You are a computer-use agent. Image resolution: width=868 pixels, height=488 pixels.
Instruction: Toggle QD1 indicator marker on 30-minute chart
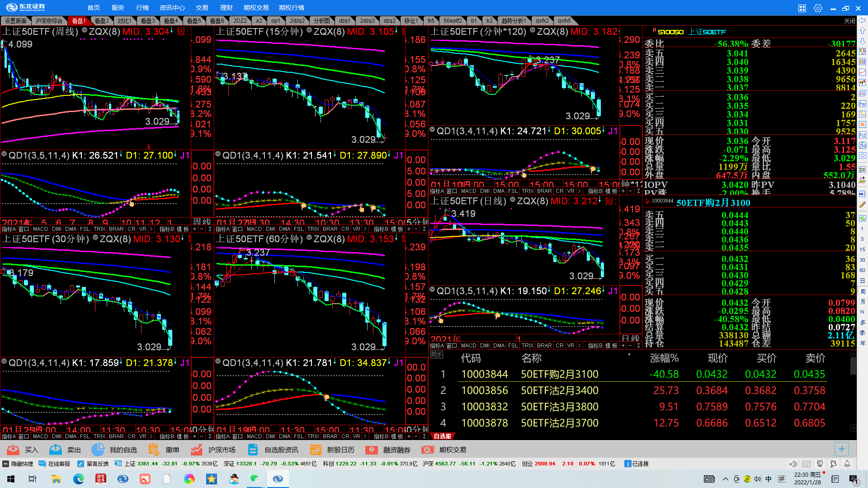(4, 361)
